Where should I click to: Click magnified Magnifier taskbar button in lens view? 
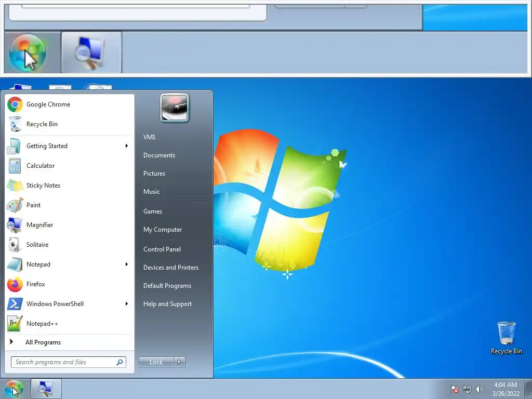point(91,52)
